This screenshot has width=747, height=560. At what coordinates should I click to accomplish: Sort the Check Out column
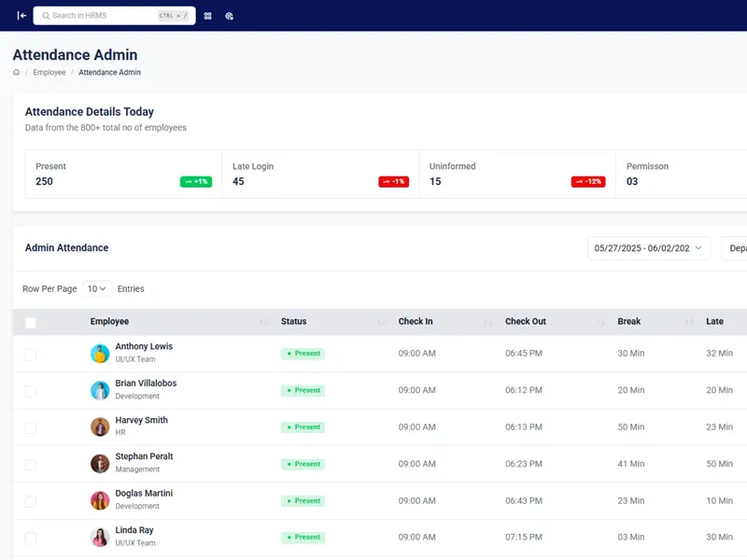(x=599, y=322)
